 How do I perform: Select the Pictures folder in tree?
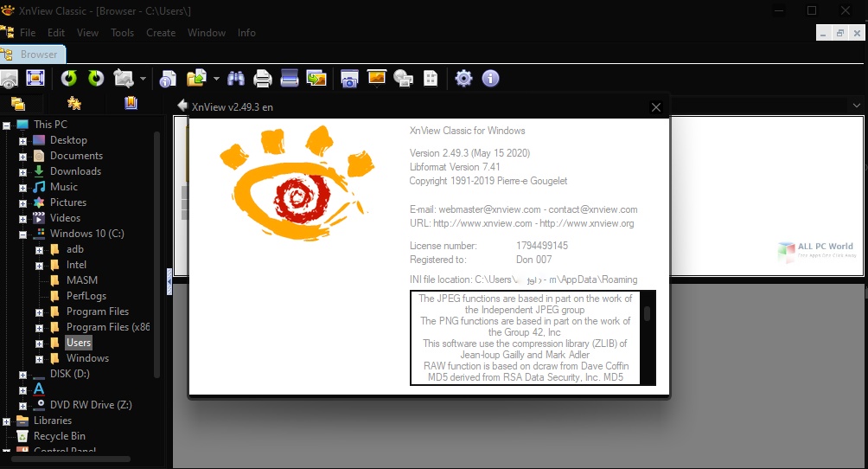(x=68, y=202)
